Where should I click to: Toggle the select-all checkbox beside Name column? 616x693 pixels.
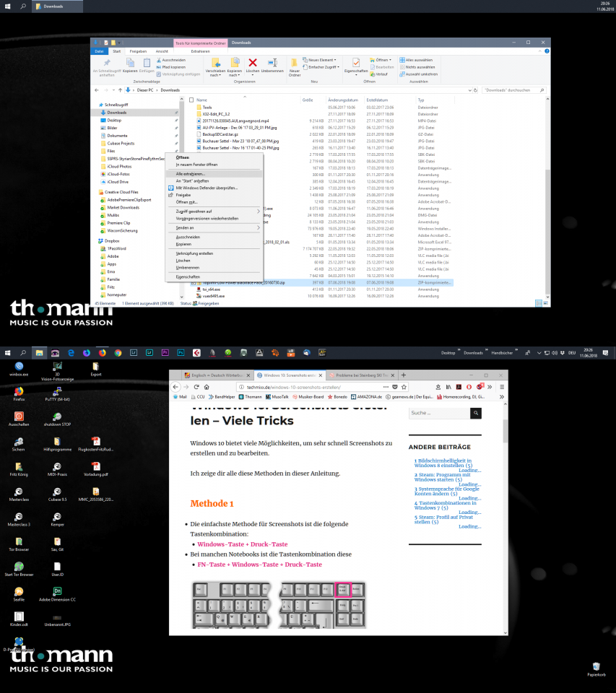[191, 100]
